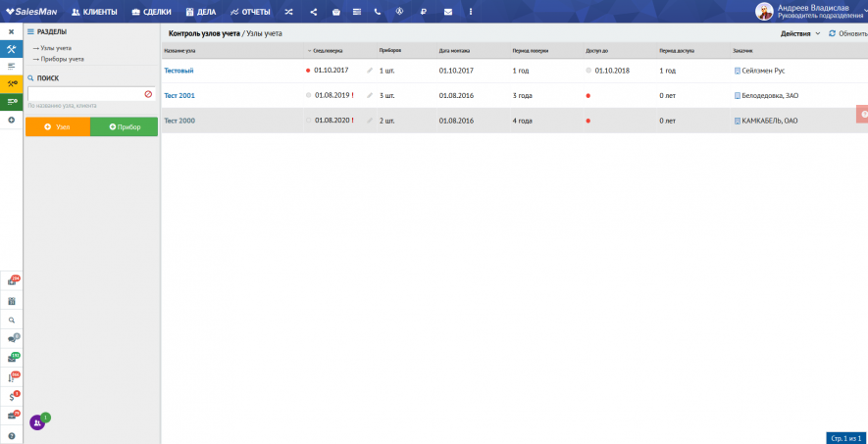
Task: Clear search with the red cancel icon
Action: (148, 94)
